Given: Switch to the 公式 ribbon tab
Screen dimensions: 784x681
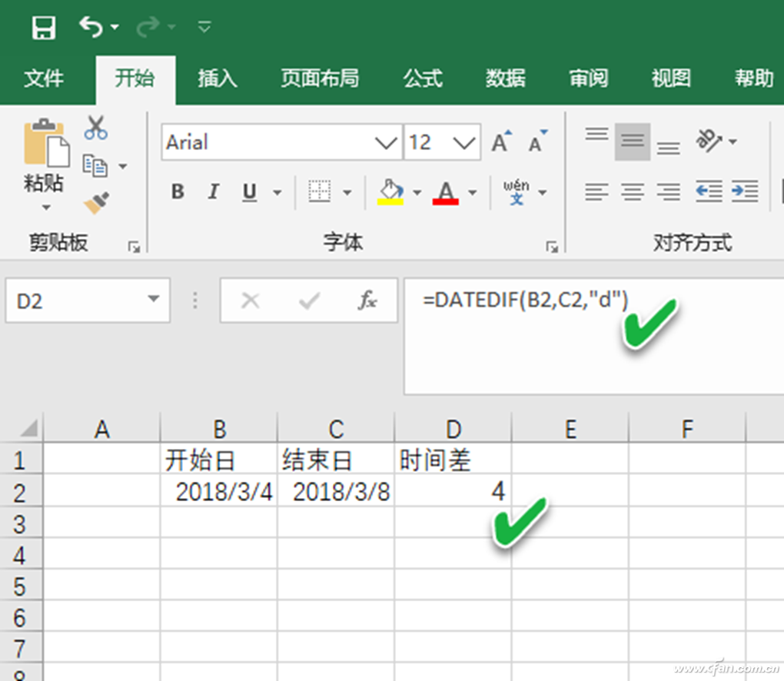Looking at the screenshot, I should click(x=423, y=78).
